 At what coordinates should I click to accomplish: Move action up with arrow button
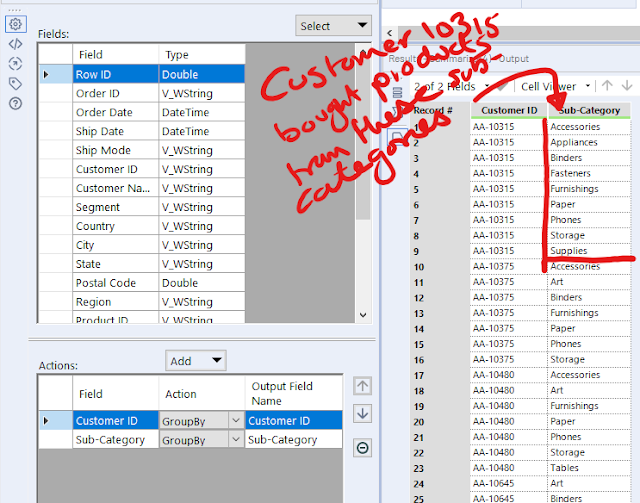362,386
